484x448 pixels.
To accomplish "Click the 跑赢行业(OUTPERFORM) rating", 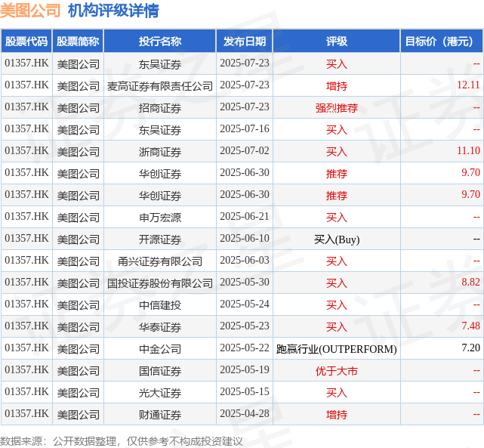I will [x=337, y=349].
